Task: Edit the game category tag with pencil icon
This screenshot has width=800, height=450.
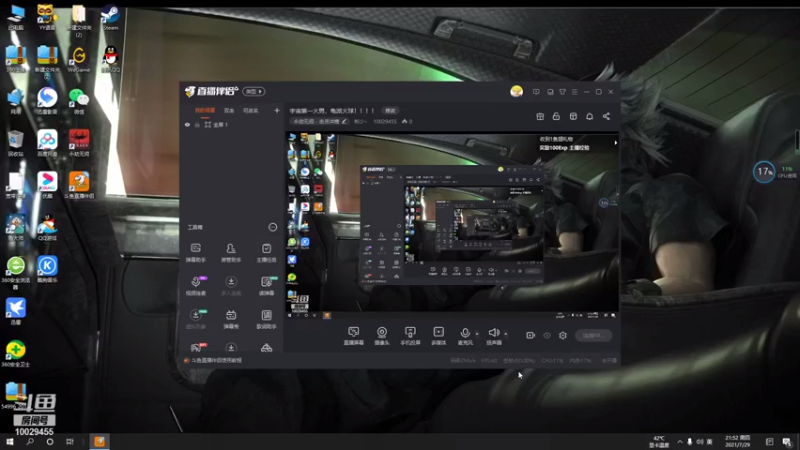Action: [319, 121]
